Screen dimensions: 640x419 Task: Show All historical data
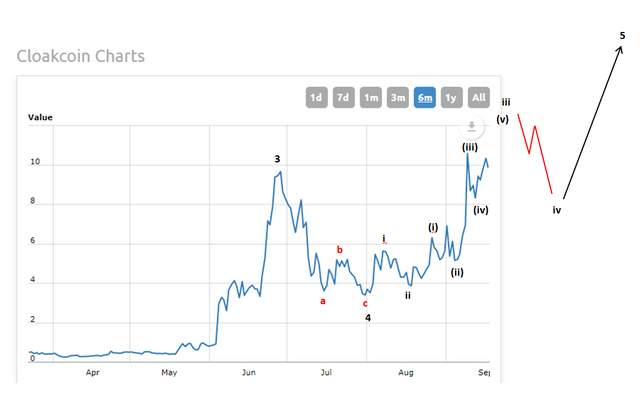(479, 97)
